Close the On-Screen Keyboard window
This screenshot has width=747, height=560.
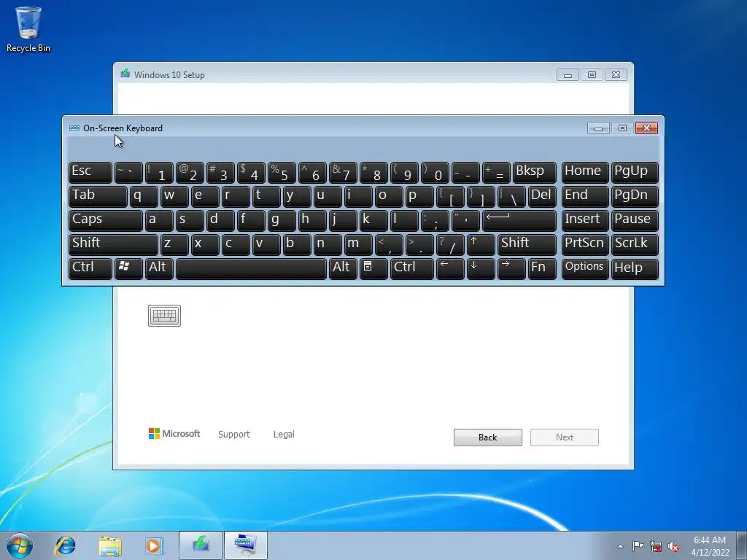click(646, 128)
